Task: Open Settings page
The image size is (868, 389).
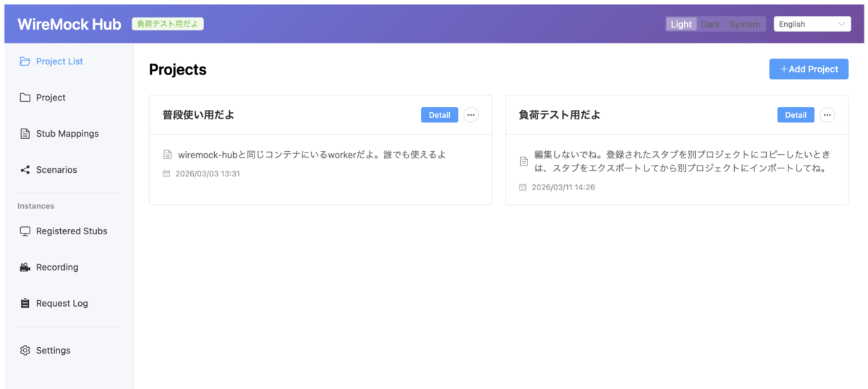Action: click(x=69, y=351)
